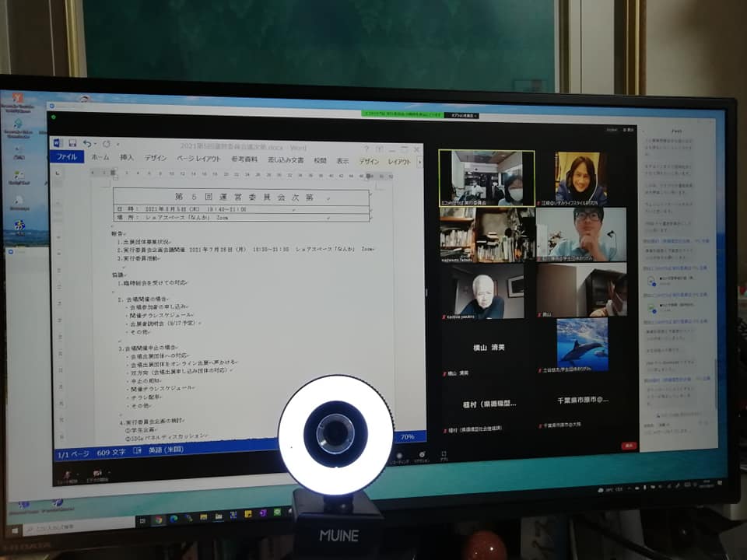
Task: Click the green LINE icon on the taskbar
Action: point(277,513)
